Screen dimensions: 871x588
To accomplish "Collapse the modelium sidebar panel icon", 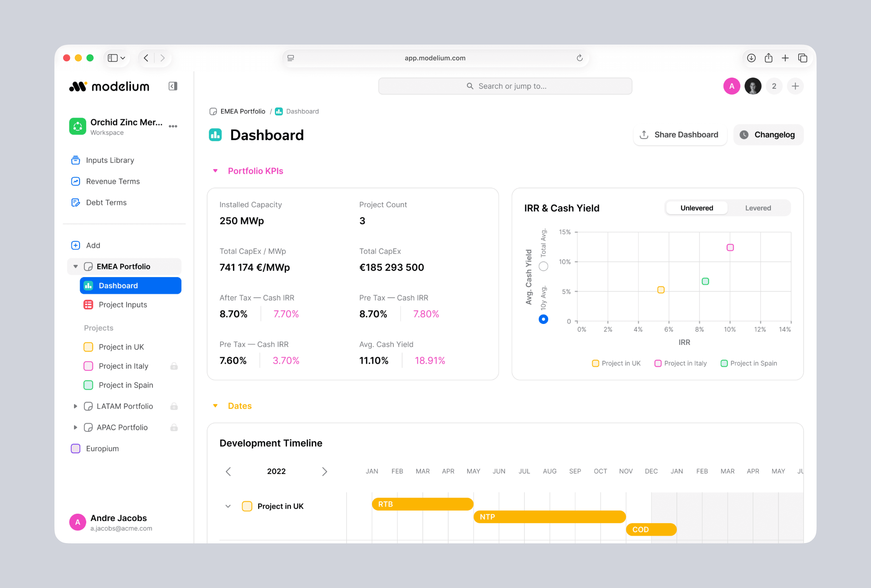I will [172, 86].
